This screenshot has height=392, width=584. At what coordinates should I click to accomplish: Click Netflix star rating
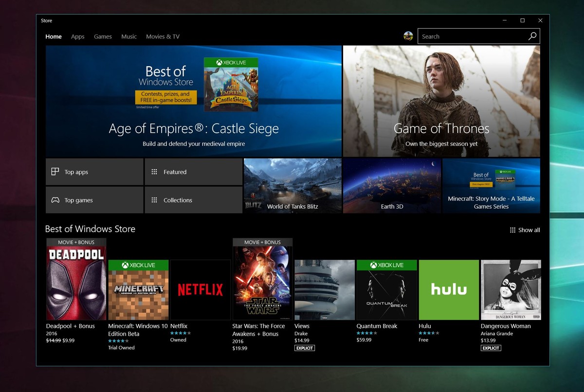pos(181,333)
